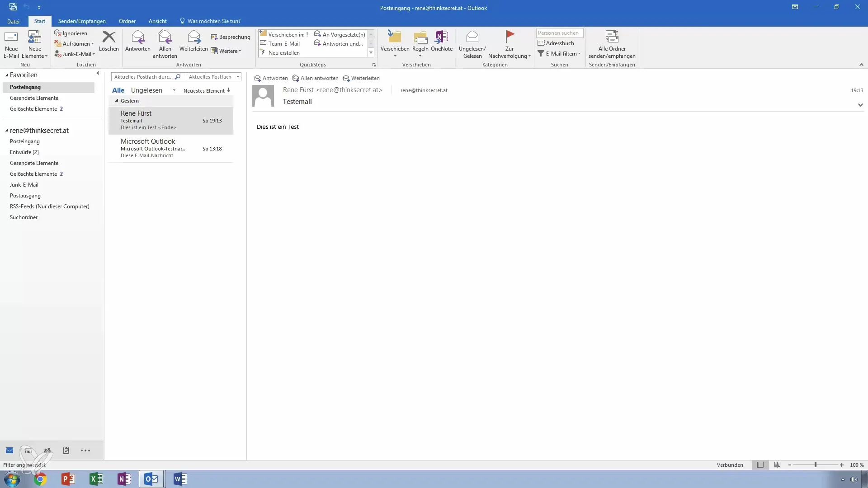The height and width of the screenshot is (488, 868).
Task: Switch to Mail view in navigation bar
Action: click(x=9, y=450)
